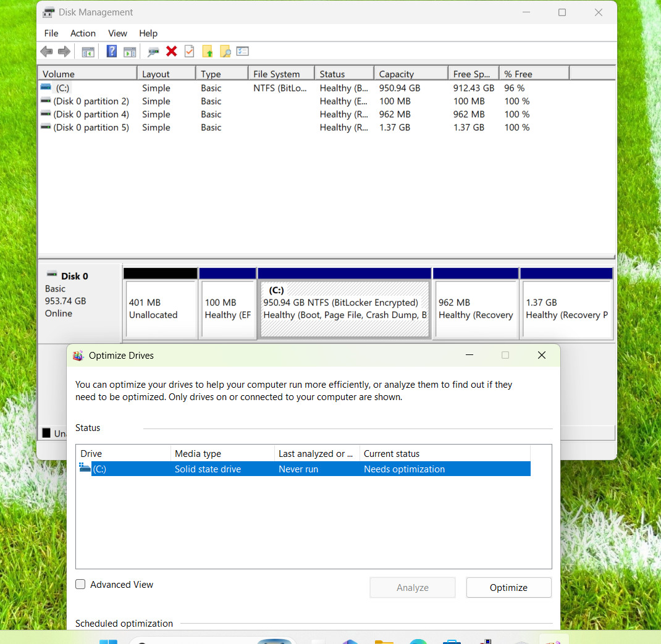661x644 pixels.
Task: Click the '912.43 GB' free space cell
Action: pyautogui.click(x=473, y=88)
